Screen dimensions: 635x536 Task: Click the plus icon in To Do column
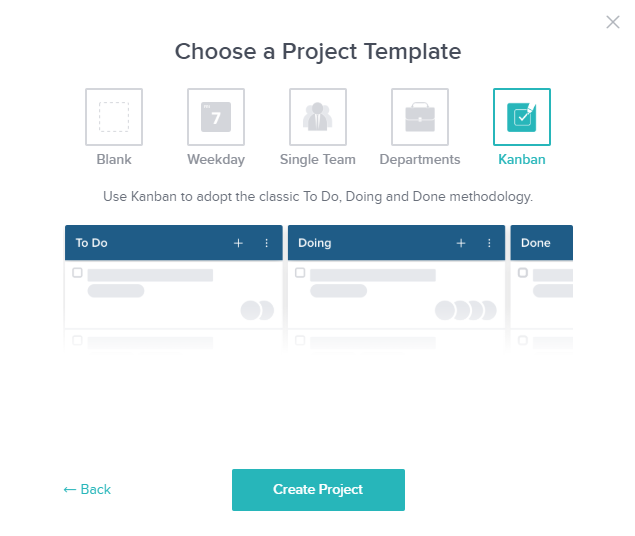[x=238, y=243]
